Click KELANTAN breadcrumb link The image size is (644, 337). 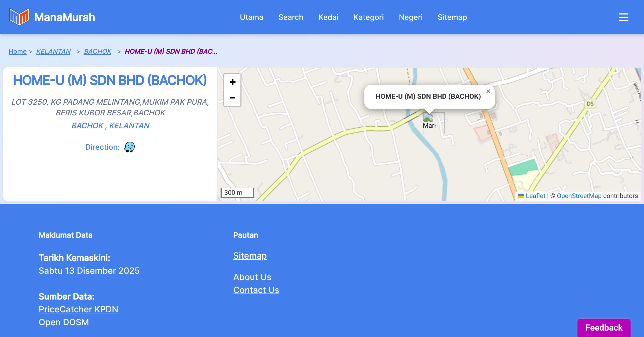click(x=53, y=51)
